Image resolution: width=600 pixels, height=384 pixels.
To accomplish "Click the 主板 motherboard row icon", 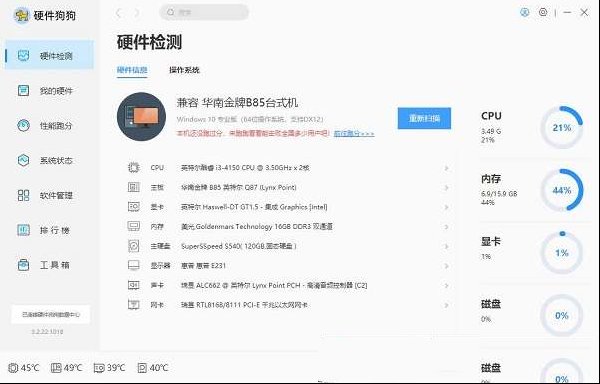I will [134, 187].
